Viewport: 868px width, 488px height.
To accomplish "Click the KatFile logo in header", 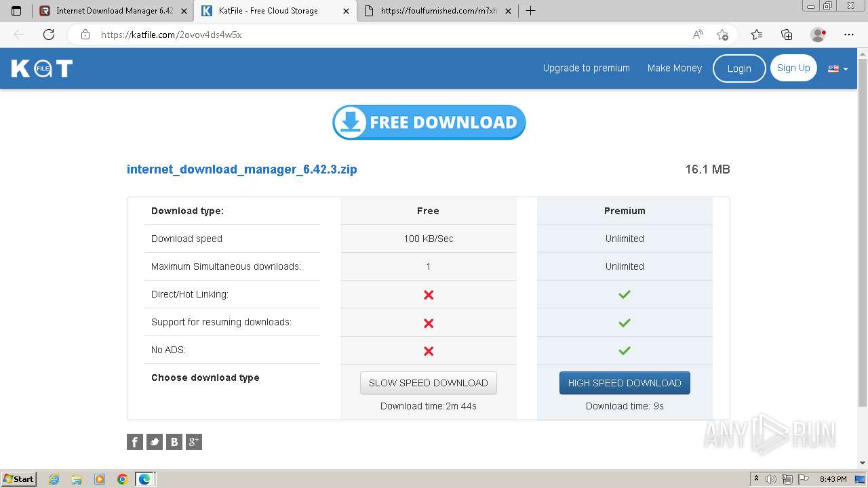I will [42, 68].
